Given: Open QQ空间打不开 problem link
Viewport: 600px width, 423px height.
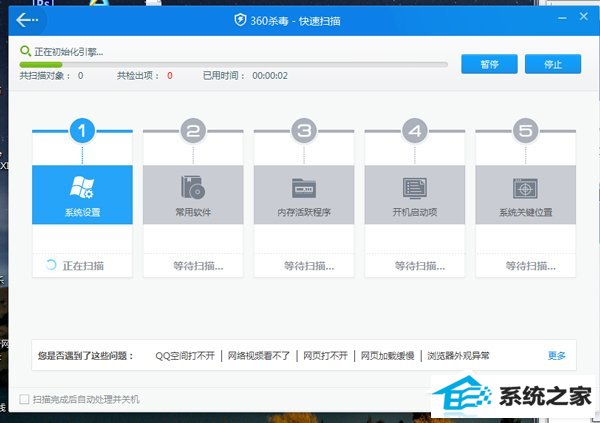Looking at the screenshot, I should (185, 356).
